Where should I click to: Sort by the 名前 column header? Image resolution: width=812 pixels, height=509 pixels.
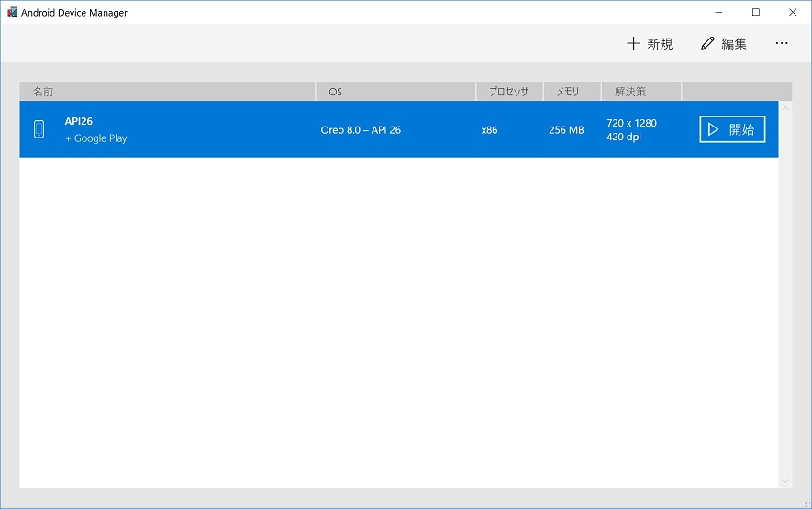[167, 92]
